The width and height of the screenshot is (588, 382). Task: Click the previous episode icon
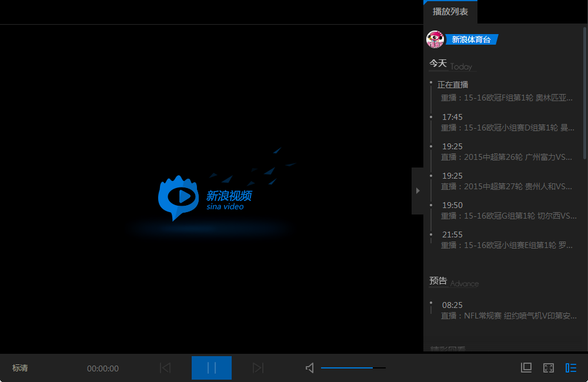(x=165, y=368)
